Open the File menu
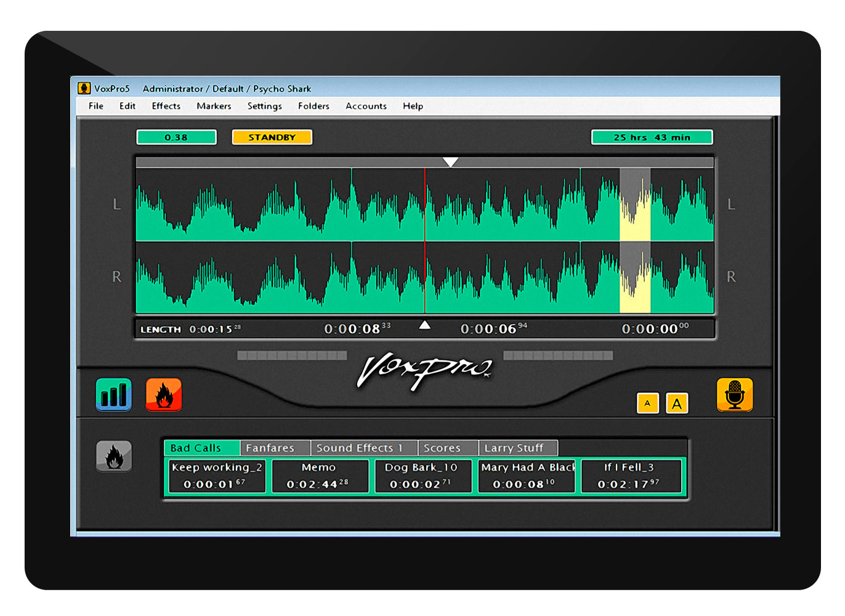 tap(96, 106)
